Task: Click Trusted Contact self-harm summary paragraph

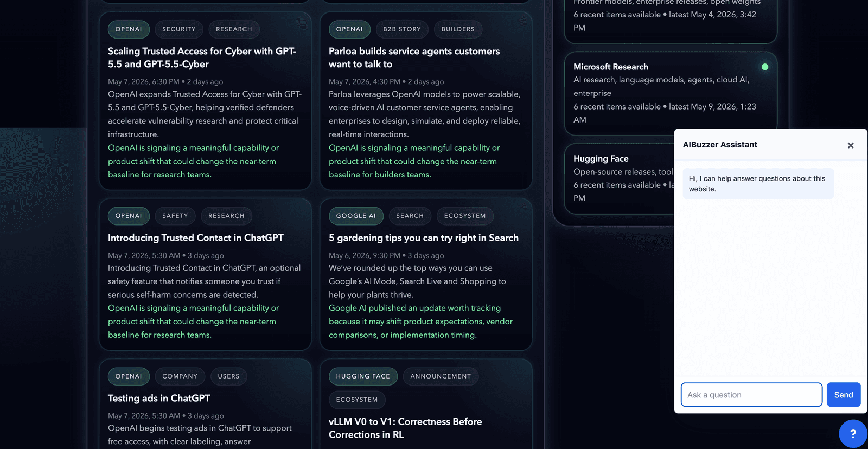Action: (204, 281)
